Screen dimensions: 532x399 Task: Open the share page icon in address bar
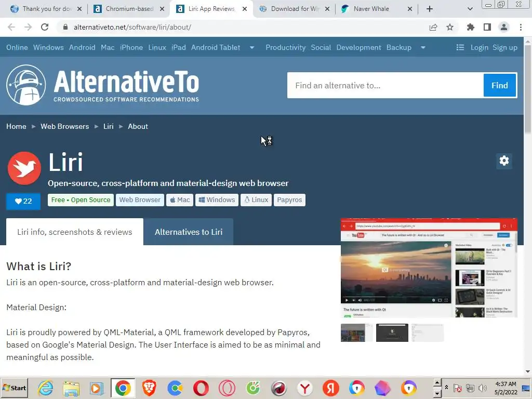point(433,27)
